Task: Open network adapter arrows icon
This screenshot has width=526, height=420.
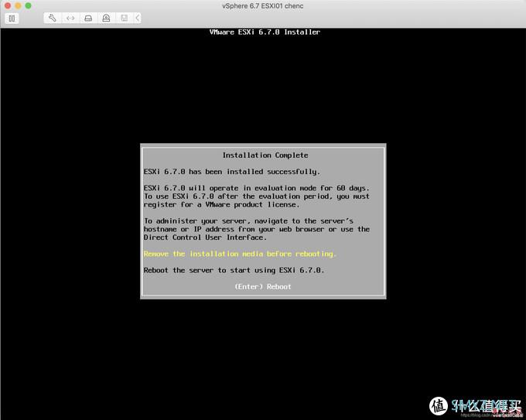Action: [x=70, y=18]
